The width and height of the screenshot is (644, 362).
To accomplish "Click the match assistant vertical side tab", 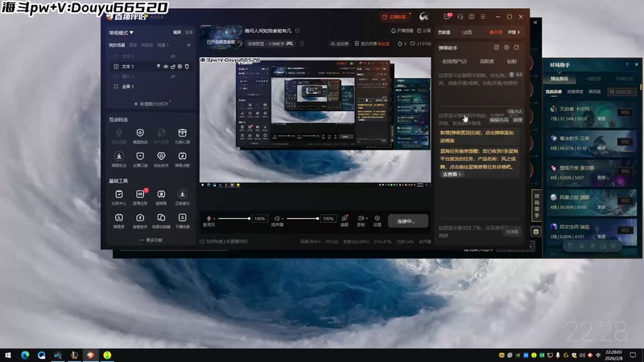I will 536,207.
